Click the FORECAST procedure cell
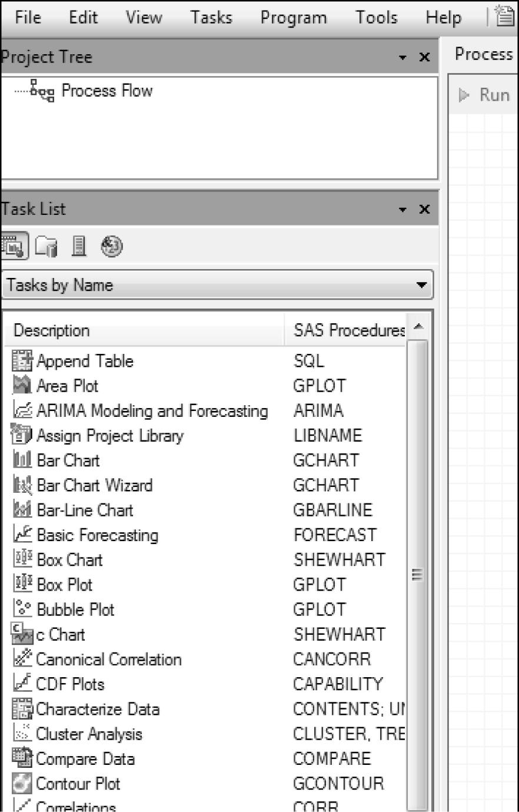Screen dimensions: 519x812 click(x=334, y=535)
